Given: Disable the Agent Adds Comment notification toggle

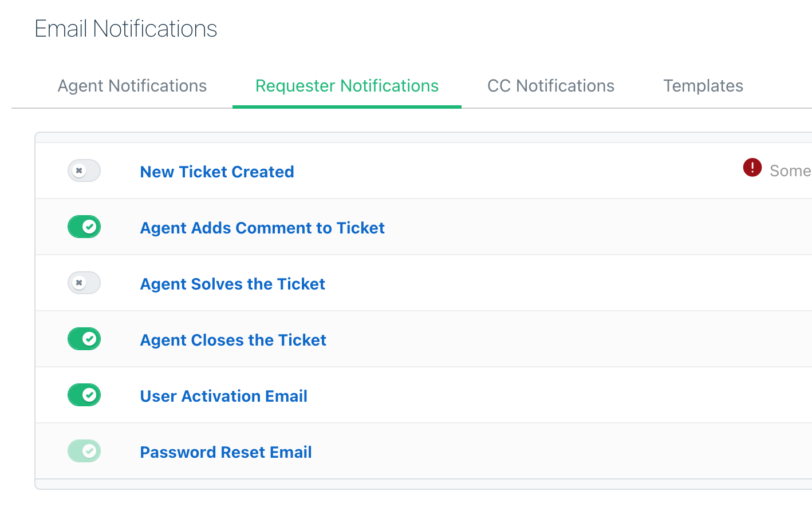Looking at the screenshot, I should coord(84,227).
